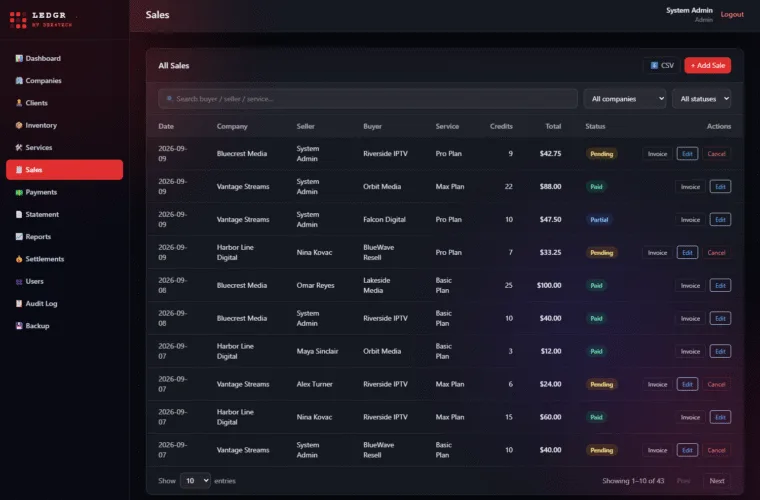The image size is (760, 500).
Task: Cancel the BlueWave Resell $33.25 sale
Action: pyautogui.click(x=716, y=252)
